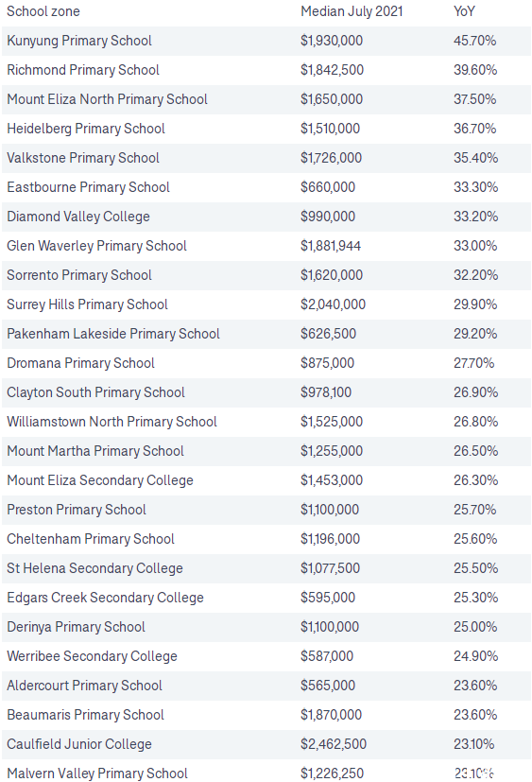Screen dimensions: 532x782
Task: Select Mount Eliza North Primary School name
Action: [107, 99]
